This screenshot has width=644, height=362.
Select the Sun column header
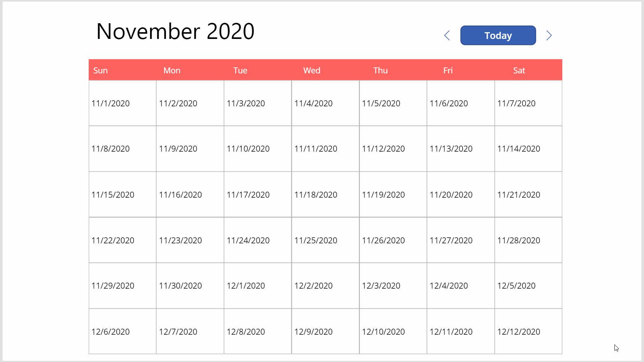click(x=100, y=70)
